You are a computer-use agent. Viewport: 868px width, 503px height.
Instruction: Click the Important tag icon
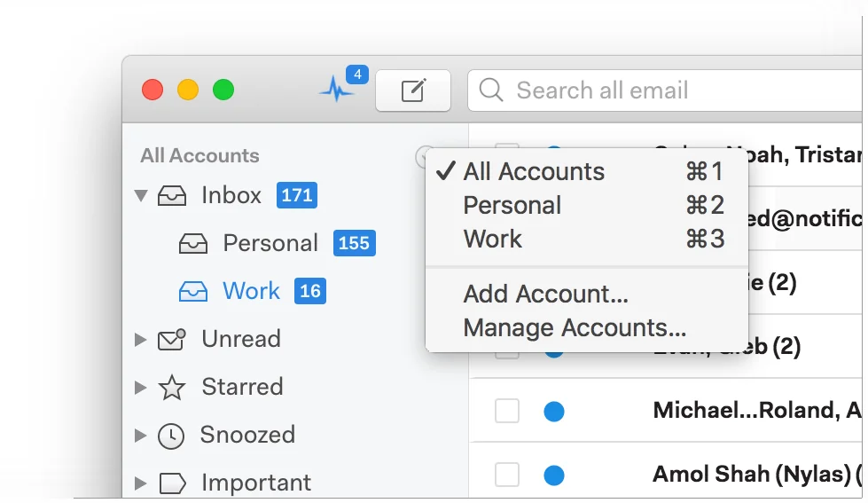(x=172, y=483)
